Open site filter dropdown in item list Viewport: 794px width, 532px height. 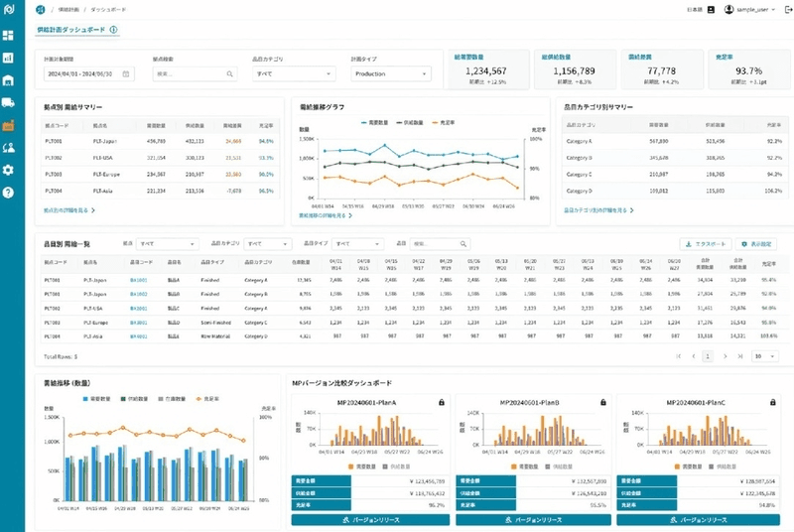click(x=167, y=244)
